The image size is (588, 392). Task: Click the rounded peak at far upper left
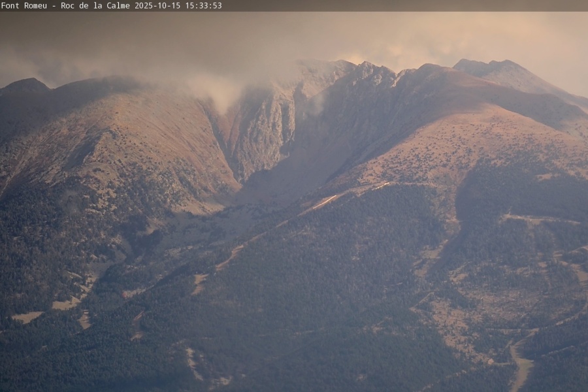[x=26, y=84]
